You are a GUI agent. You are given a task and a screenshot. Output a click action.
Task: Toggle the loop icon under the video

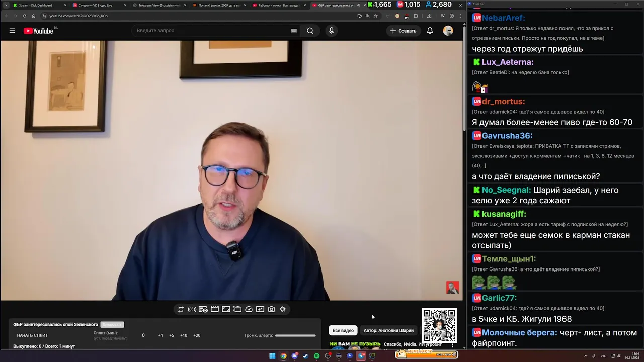click(181, 309)
